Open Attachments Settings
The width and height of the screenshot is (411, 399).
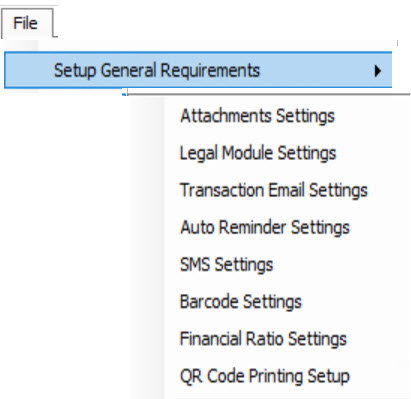point(257,116)
